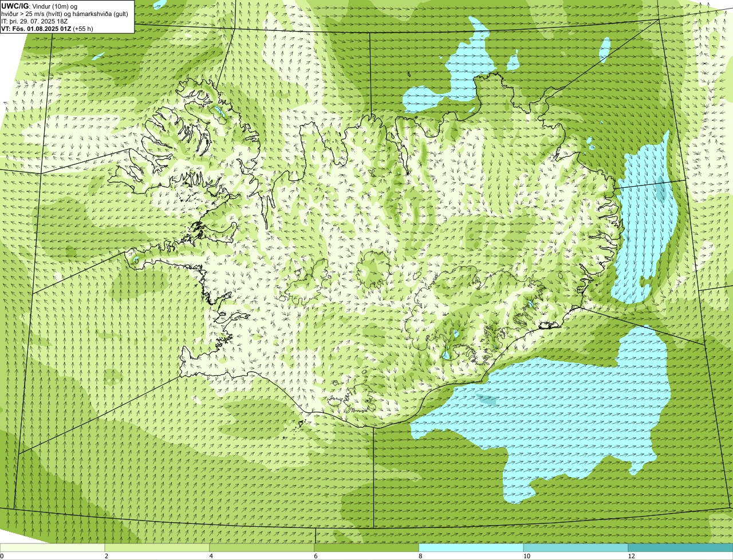The image size is (733, 560).
Task: Select the 8–10 m/s light cyan color bar segment
Action: tap(471, 547)
